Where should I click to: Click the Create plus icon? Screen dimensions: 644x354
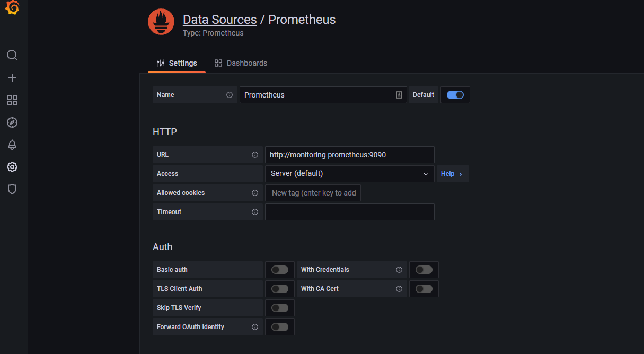12,78
